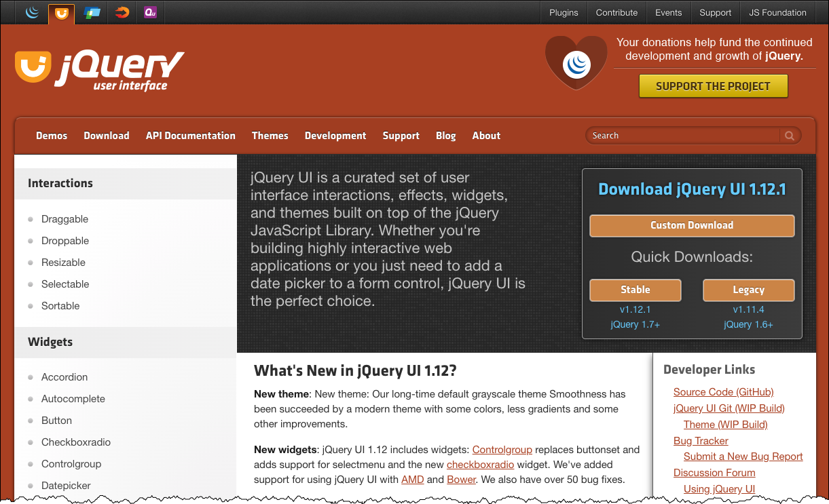Open the jQuery project icon in top bar
This screenshot has width=829, height=504.
point(32,12)
